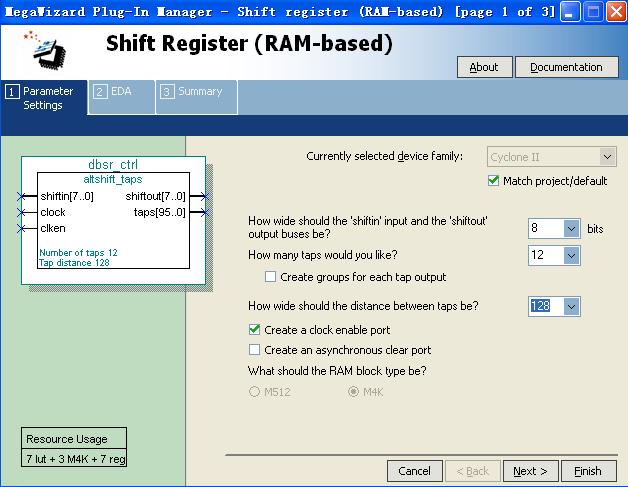Viewport: 628px width, 487px height.
Task: Expand the tap distance dropdown arrow
Action: [572, 306]
